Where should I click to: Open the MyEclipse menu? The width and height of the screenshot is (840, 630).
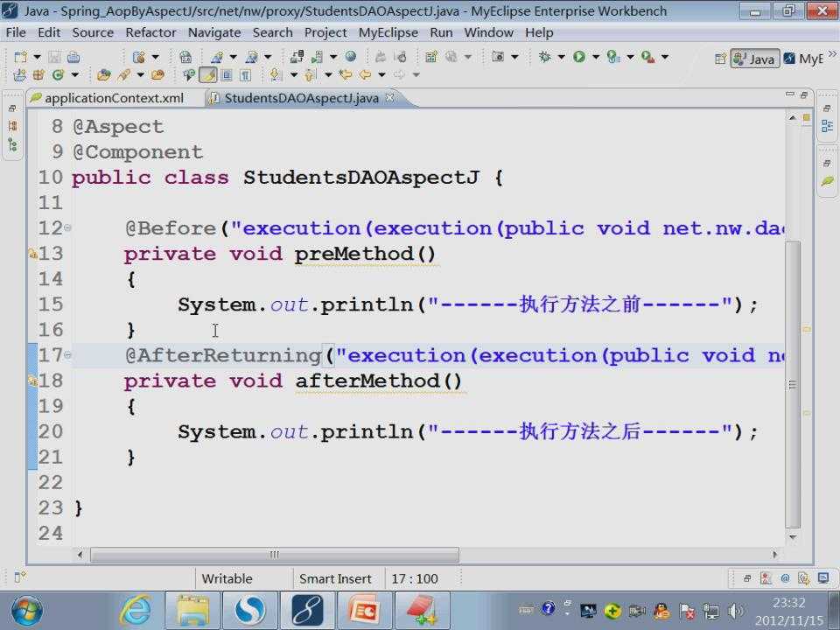click(388, 32)
